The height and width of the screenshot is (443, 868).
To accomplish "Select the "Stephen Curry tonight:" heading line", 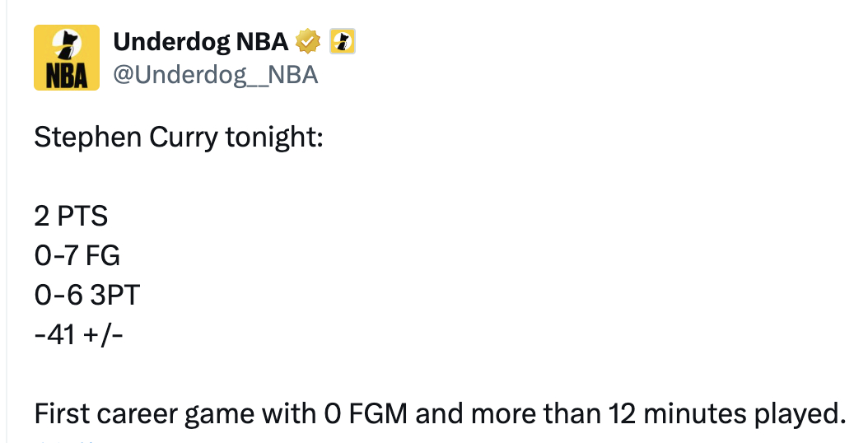I will pyautogui.click(x=178, y=138).
